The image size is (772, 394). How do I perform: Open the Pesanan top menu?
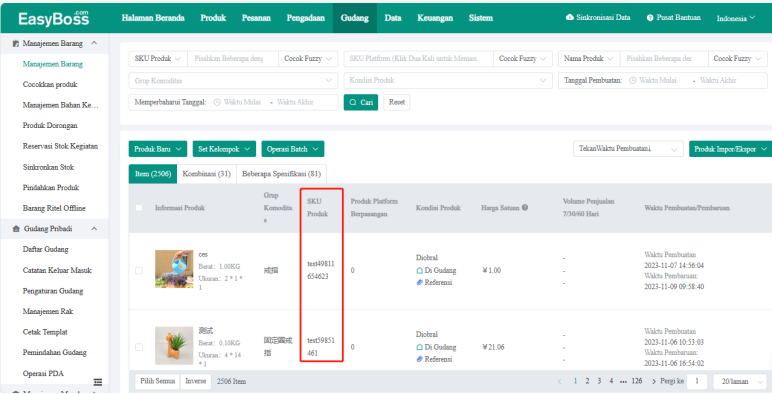tap(256, 18)
